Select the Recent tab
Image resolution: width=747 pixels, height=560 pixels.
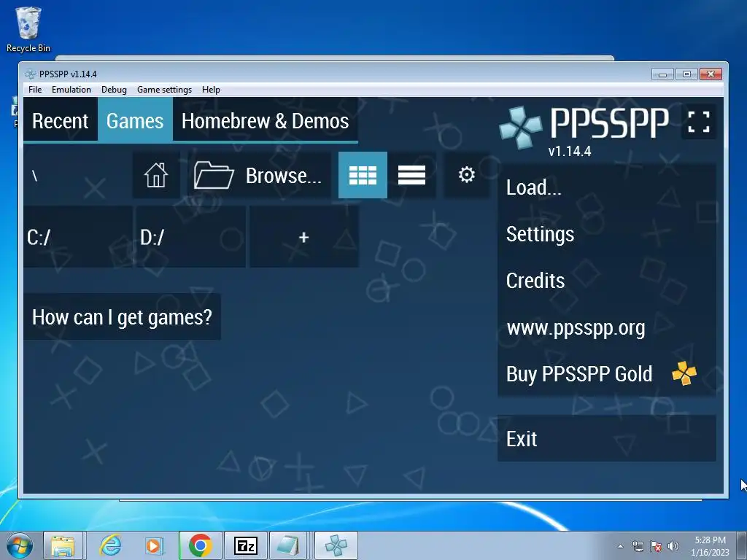(61, 121)
